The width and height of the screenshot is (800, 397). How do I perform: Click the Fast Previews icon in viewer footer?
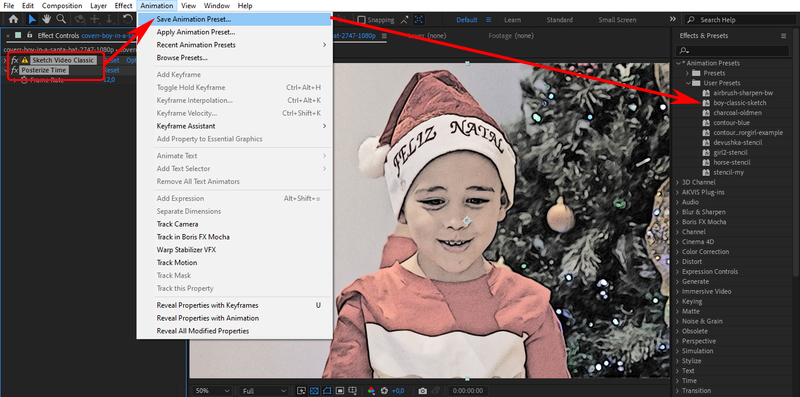click(x=301, y=391)
